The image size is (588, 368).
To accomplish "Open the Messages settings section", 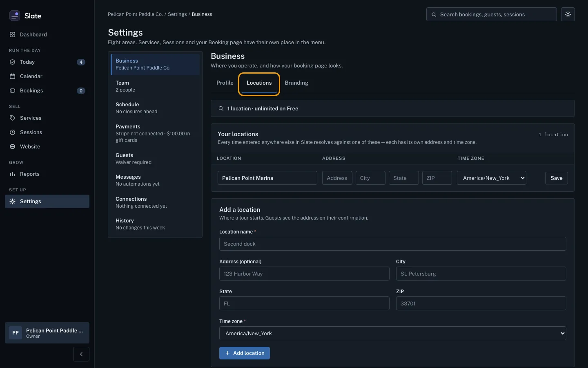I will coord(155,180).
